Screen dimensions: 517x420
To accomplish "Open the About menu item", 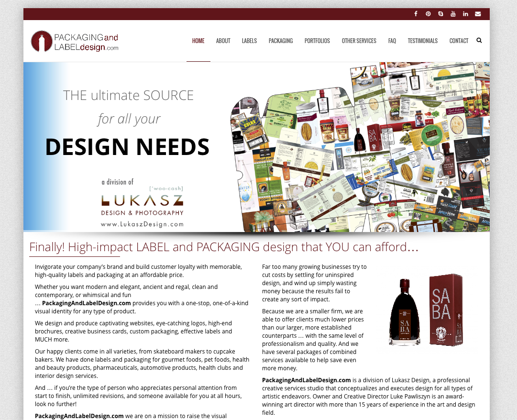I will point(223,41).
